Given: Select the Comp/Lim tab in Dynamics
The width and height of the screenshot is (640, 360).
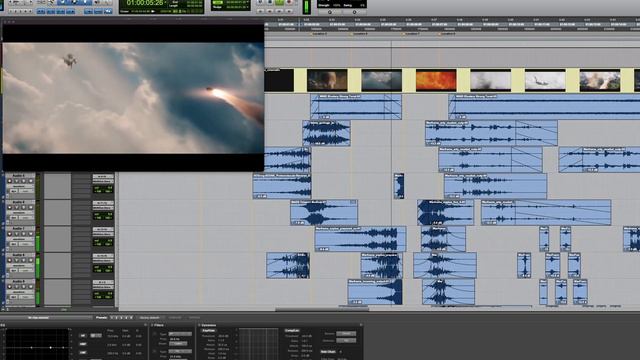Looking at the screenshot, I should [292, 331].
